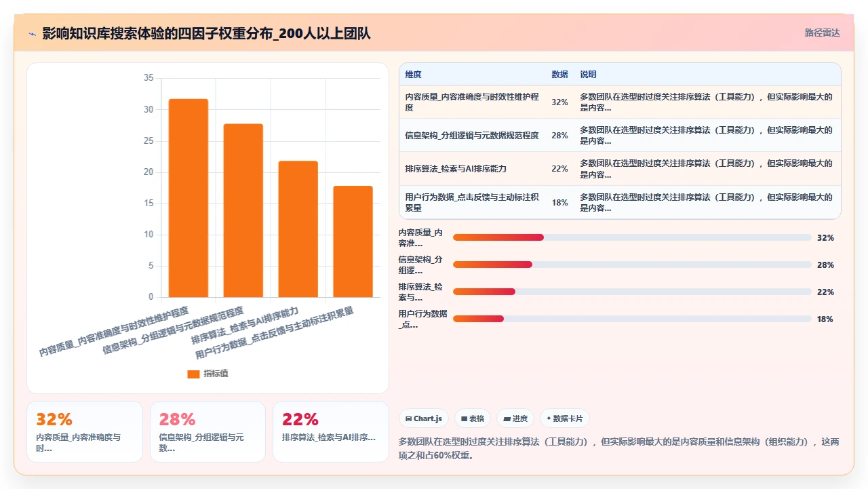
Task: Select table row 用户行为数据_点击反馈与主动标注积累量
Action: point(620,202)
